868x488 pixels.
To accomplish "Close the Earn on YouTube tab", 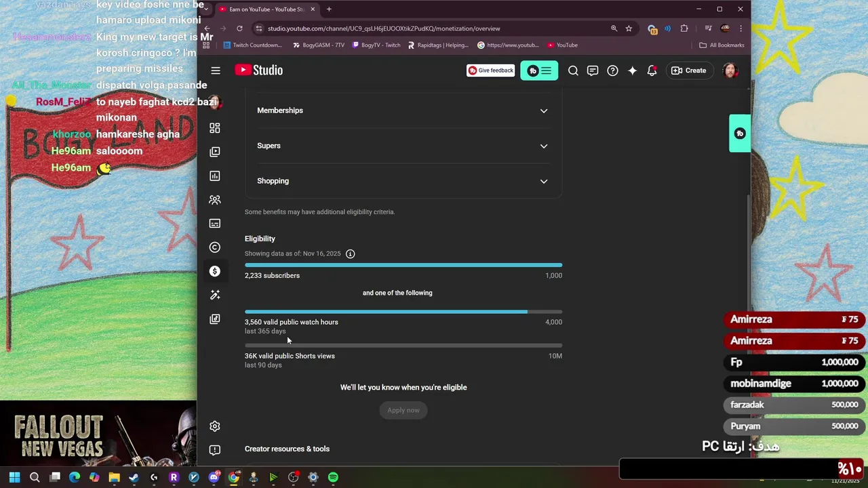I will click(x=313, y=9).
